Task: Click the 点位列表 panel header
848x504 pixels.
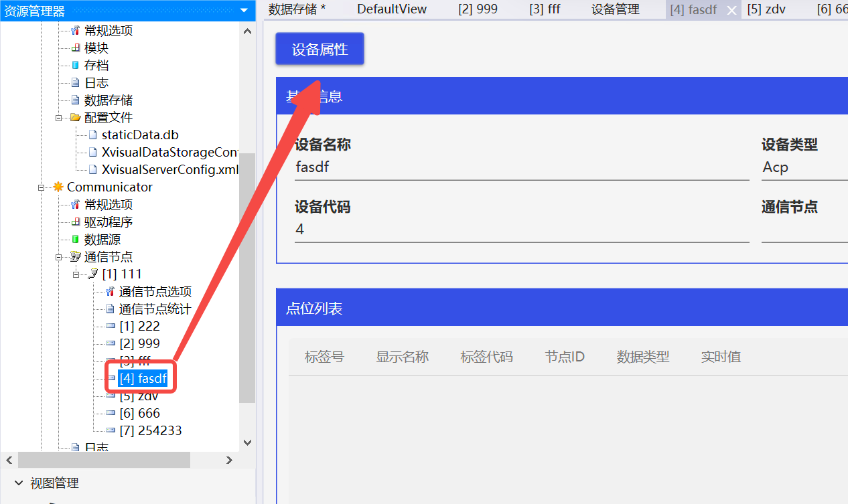Action: pos(562,309)
